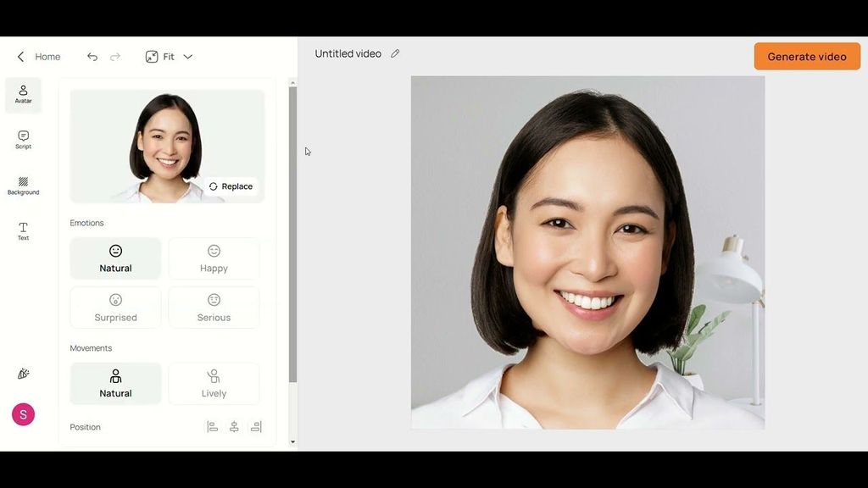Screen dimensions: 868x488
Task: Open the user profile avatar 'S'
Action: [23, 414]
